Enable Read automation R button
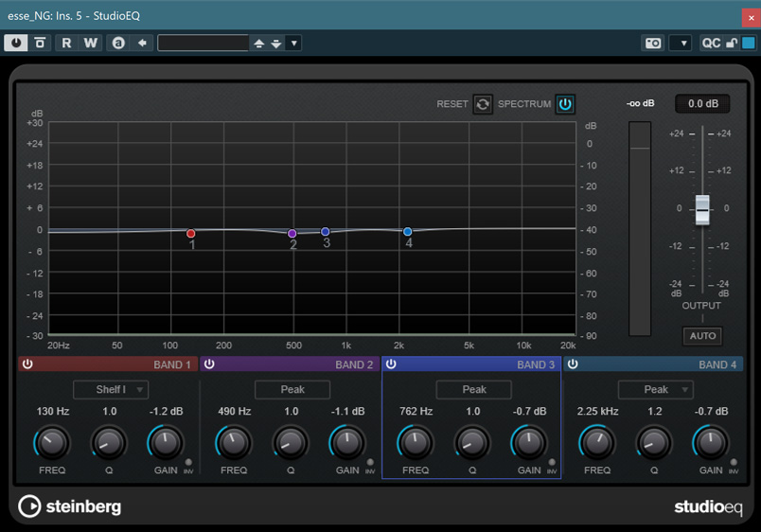761x532 pixels. point(66,43)
